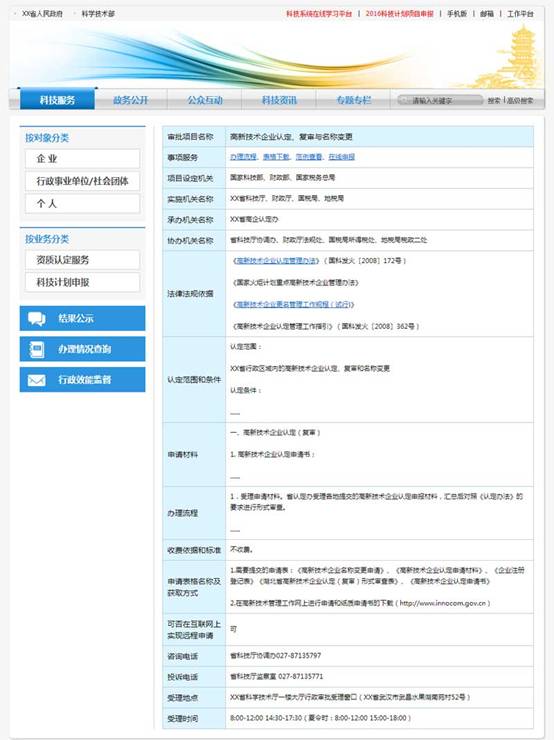
Task: Click the 搜索 search button
Action: 494,101
